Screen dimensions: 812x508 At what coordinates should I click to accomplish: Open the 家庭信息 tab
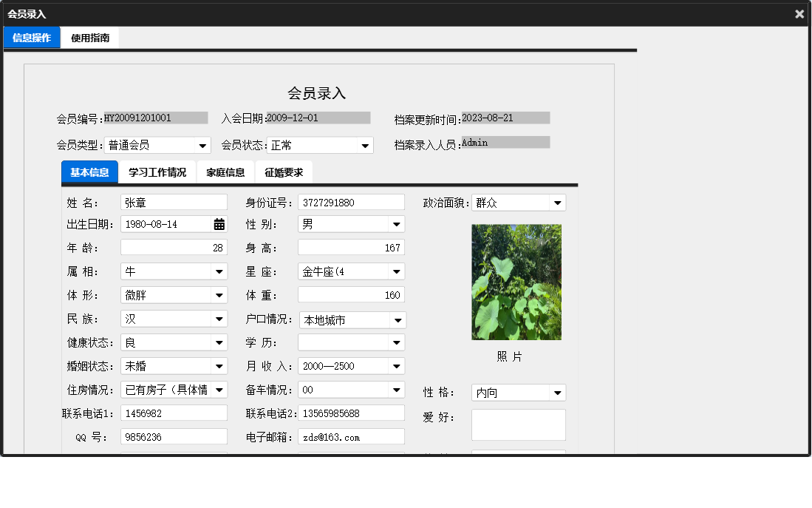225,172
